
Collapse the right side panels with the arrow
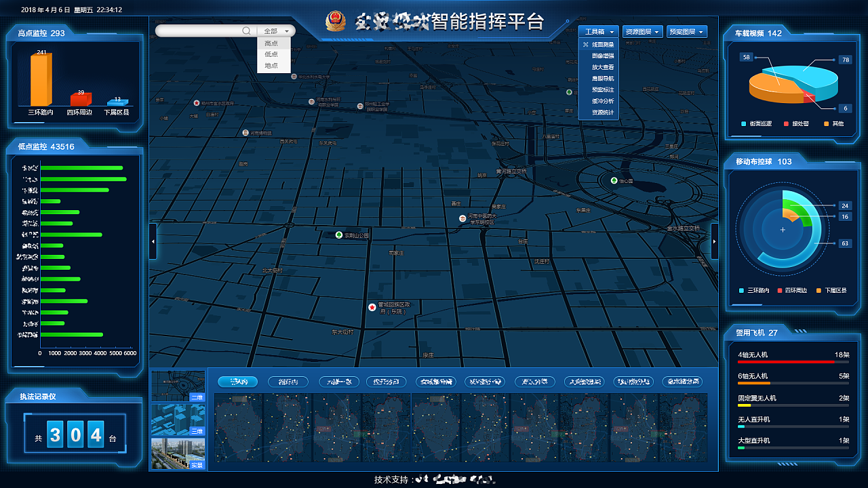click(715, 241)
